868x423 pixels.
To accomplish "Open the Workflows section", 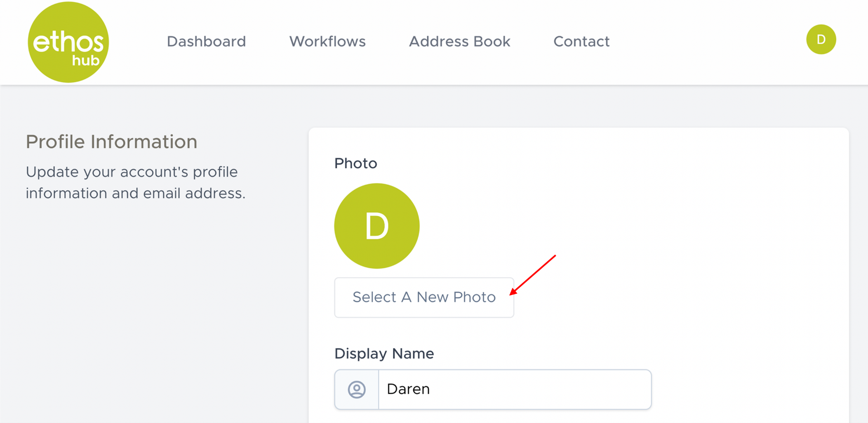I will 327,41.
